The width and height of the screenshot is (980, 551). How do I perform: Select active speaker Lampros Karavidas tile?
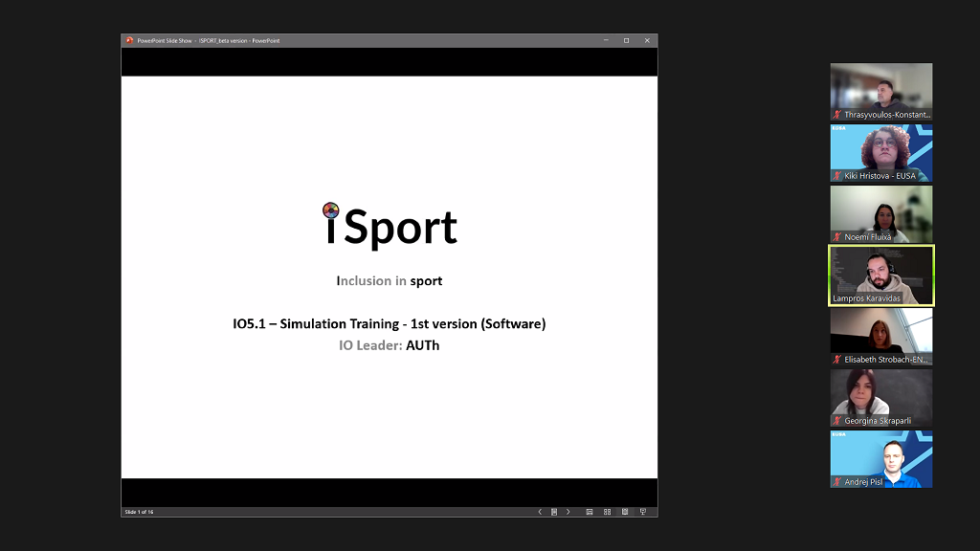(880, 275)
